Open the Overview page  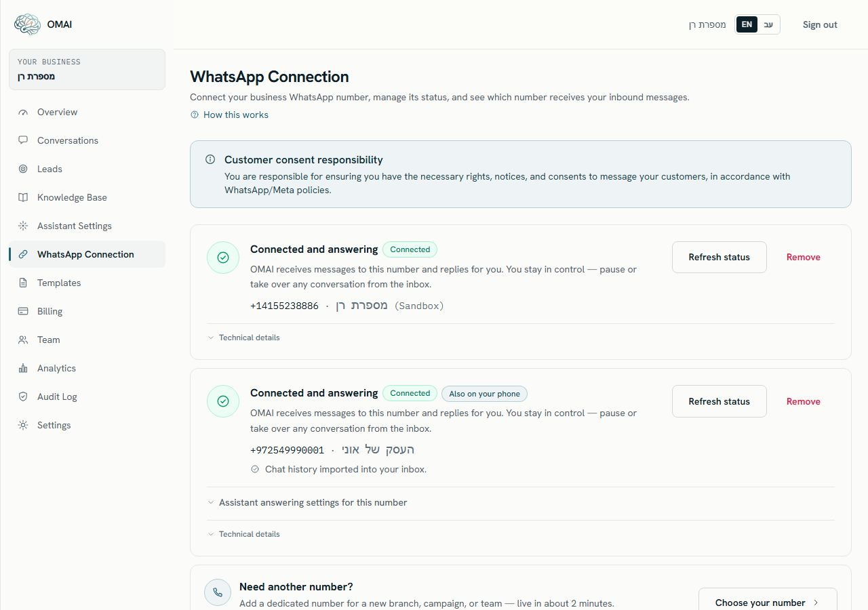(87, 113)
